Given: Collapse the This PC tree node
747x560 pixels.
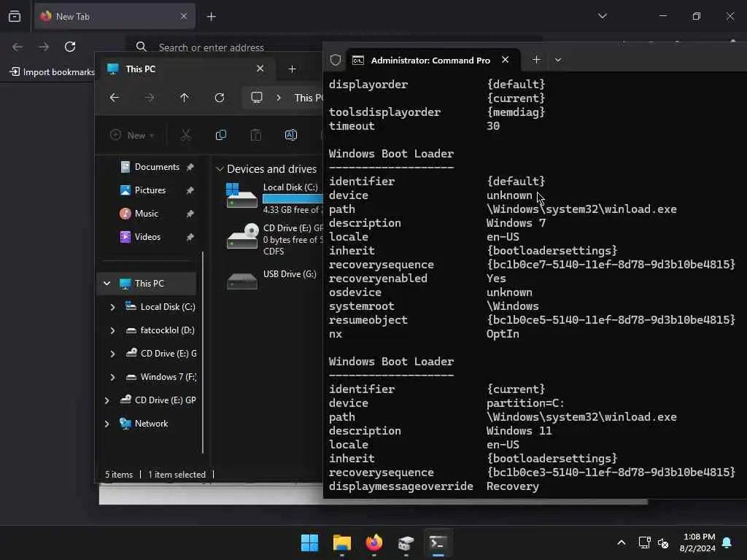Looking at the screenshot, I should pyautogui.click(x=107, y=284).
